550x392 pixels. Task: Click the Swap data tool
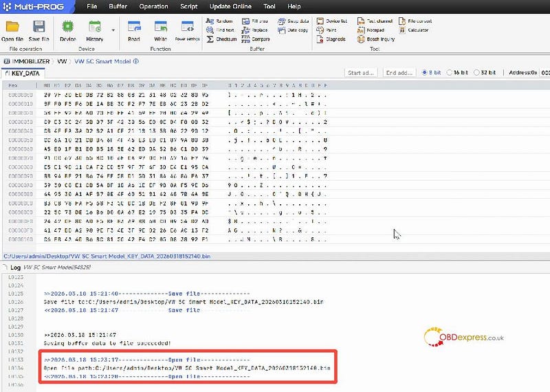294,21
